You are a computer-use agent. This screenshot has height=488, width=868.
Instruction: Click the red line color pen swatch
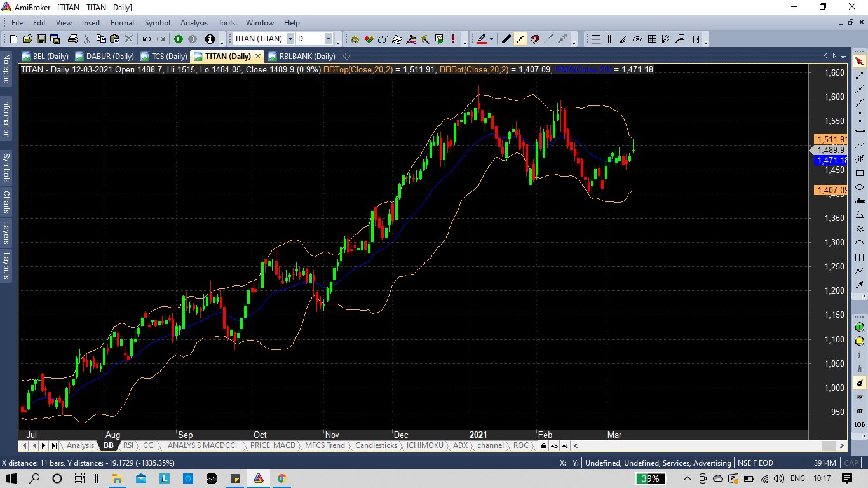481,39
